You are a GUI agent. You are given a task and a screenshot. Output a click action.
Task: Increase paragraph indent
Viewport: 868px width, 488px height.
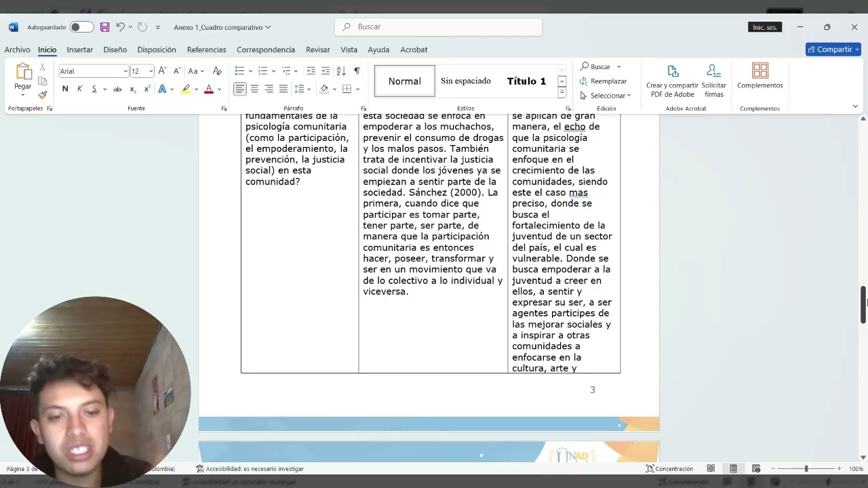(x=325, y=71)
